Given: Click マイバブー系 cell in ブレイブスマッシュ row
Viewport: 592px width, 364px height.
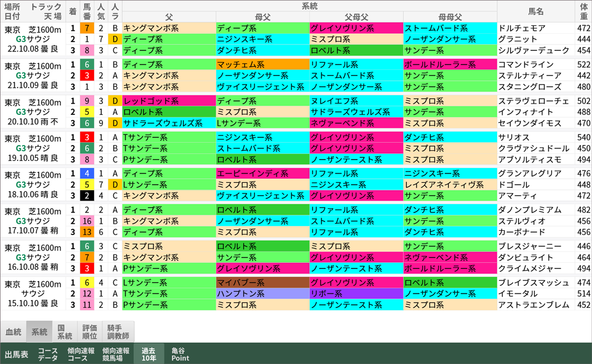Looking at the screenshot, I should pyautogui.click(x=262, y=282).
